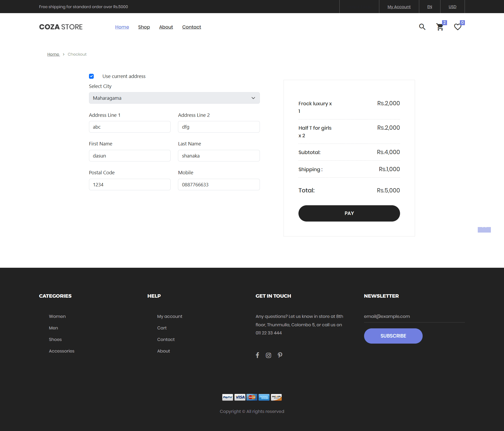
Task: Expand the Select City dropdown
Action: [x=174, y=98]
